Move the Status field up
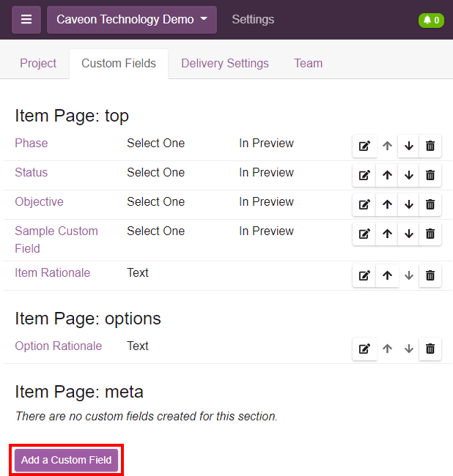The image size is (453, 476). (387, 175)
